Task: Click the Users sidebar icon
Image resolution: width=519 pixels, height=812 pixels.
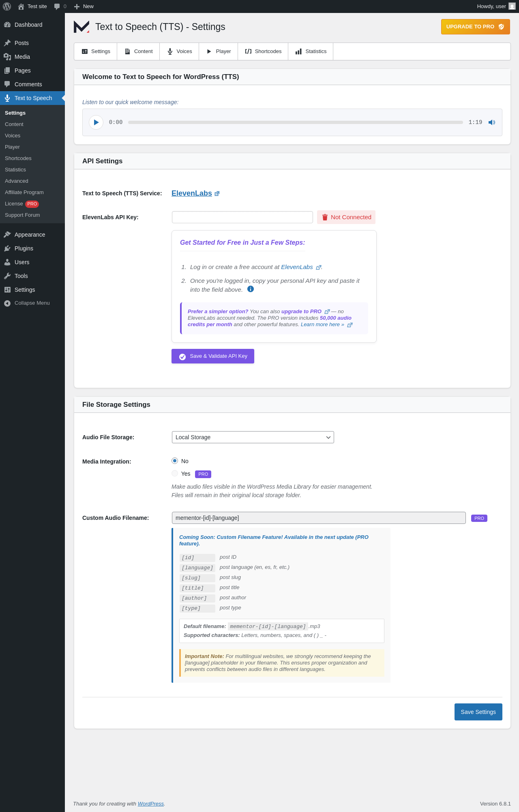Action: coord(7,262)
